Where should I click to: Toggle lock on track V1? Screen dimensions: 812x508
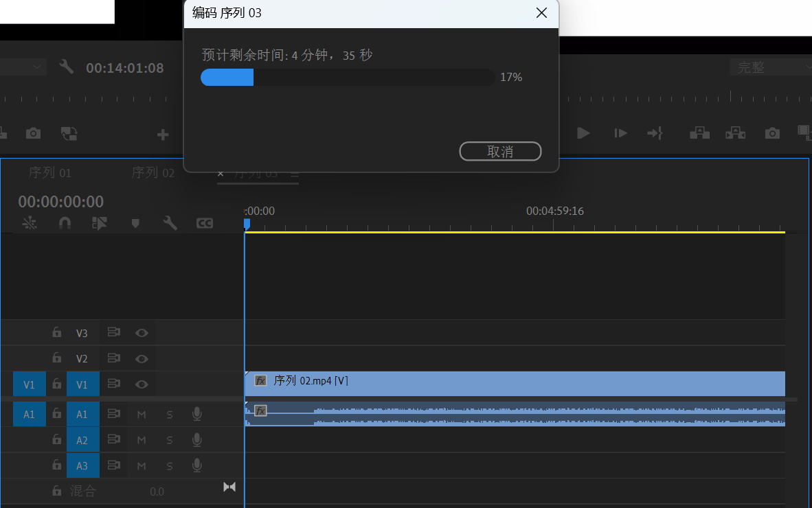coord(57,384)
